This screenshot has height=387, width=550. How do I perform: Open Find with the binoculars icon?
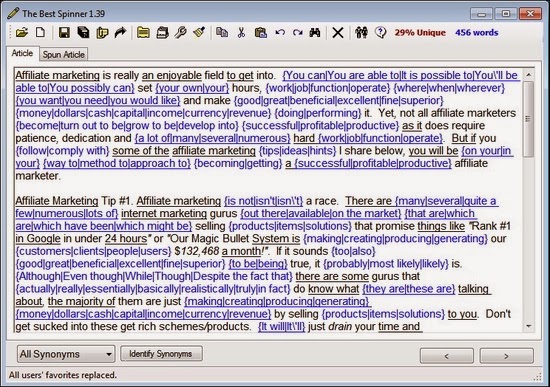315,33
